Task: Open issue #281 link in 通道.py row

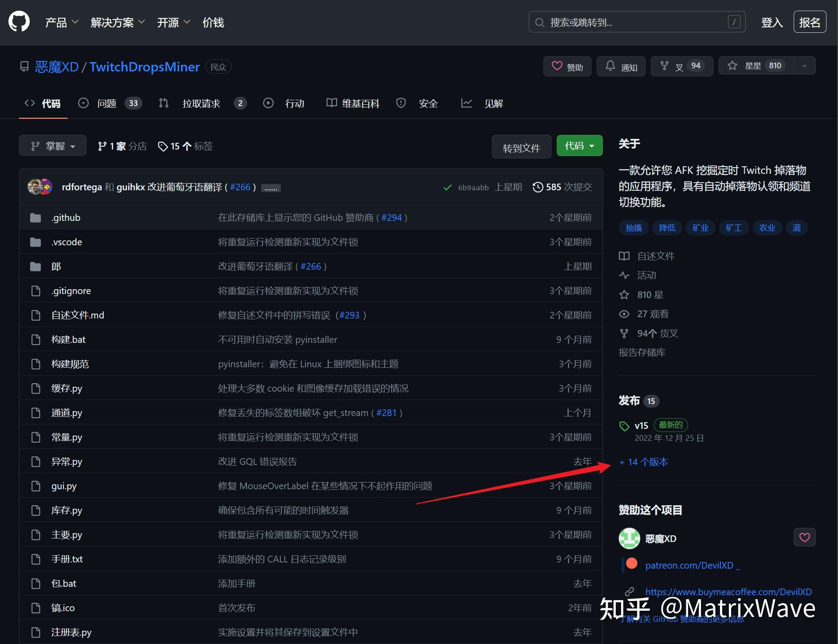Action: pos(386,413)
